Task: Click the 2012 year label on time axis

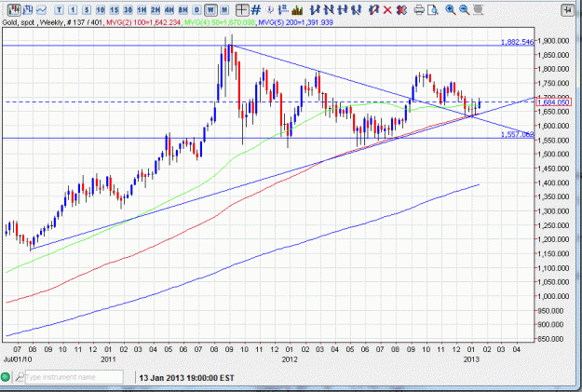Action: [290, 359]
